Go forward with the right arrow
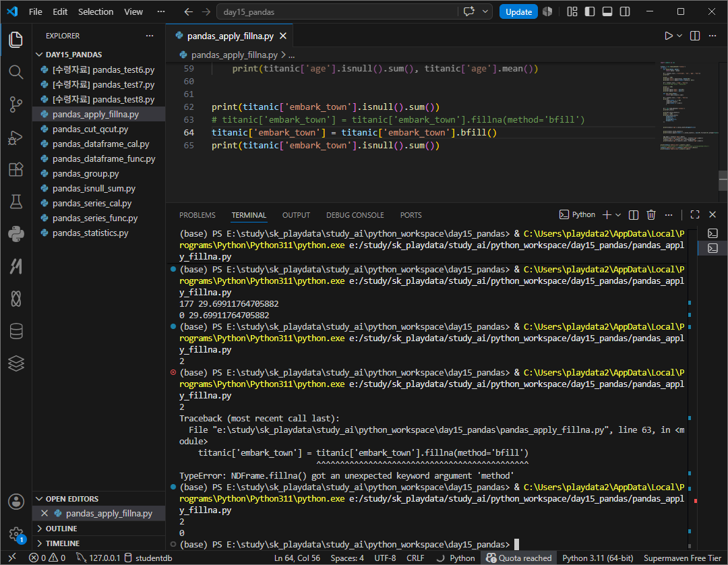Screen dimensions: 728x565 click(206, 11)
